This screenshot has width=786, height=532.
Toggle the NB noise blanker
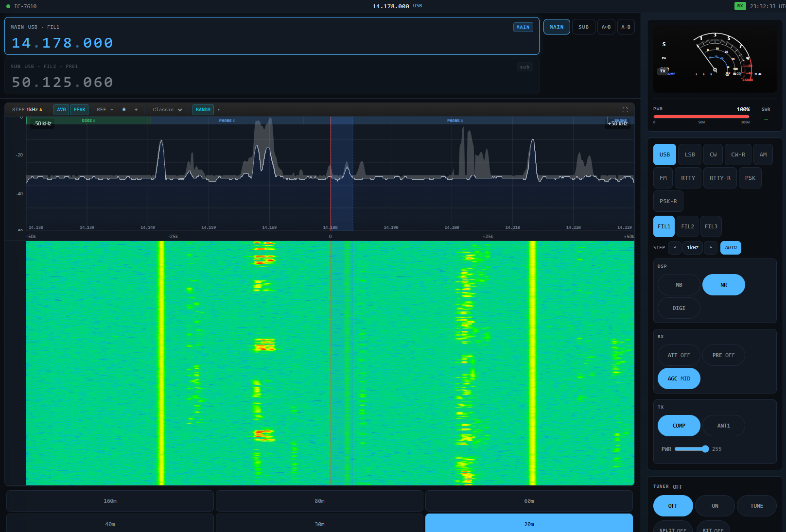coord(679,285)
